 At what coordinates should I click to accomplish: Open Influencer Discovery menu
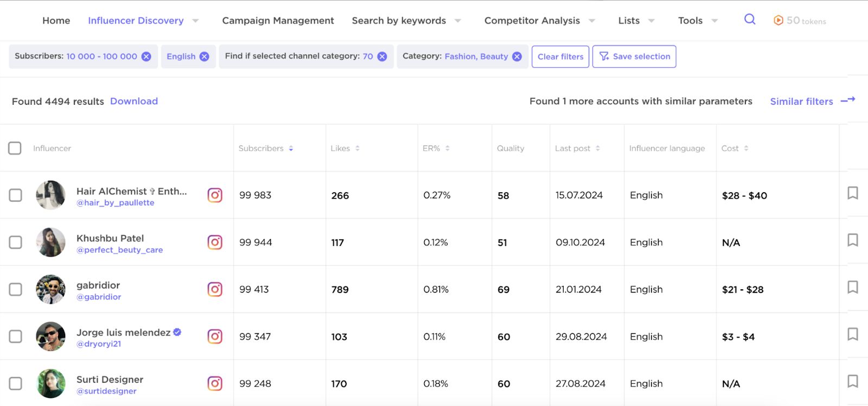(136, 21)
